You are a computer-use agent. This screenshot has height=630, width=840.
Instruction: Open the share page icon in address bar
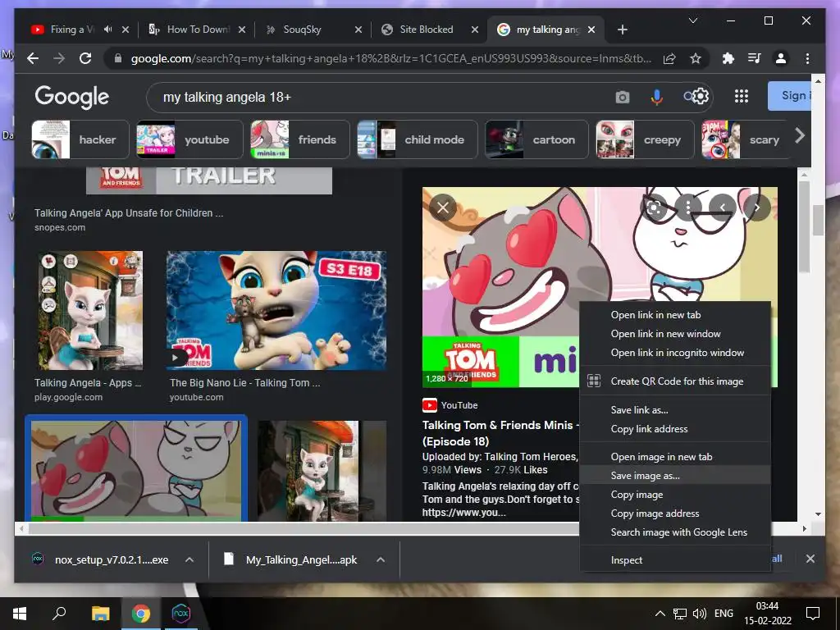coord(669,58)
